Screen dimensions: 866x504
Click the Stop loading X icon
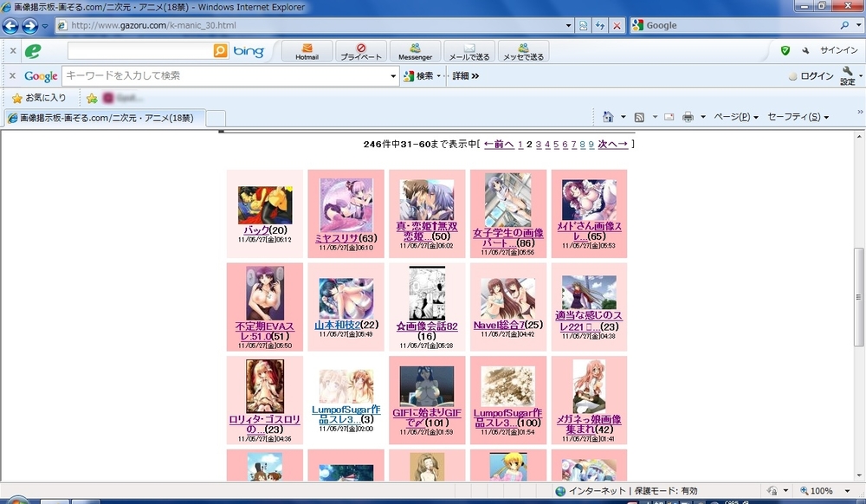[617, 25]
